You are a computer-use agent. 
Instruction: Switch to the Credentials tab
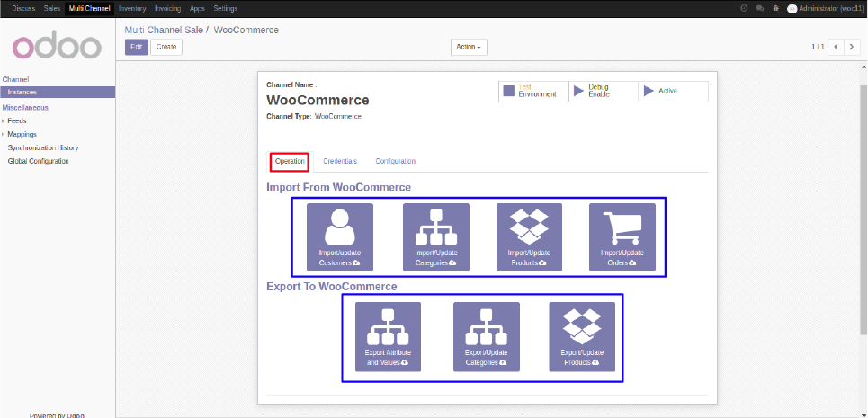[340, 161]
